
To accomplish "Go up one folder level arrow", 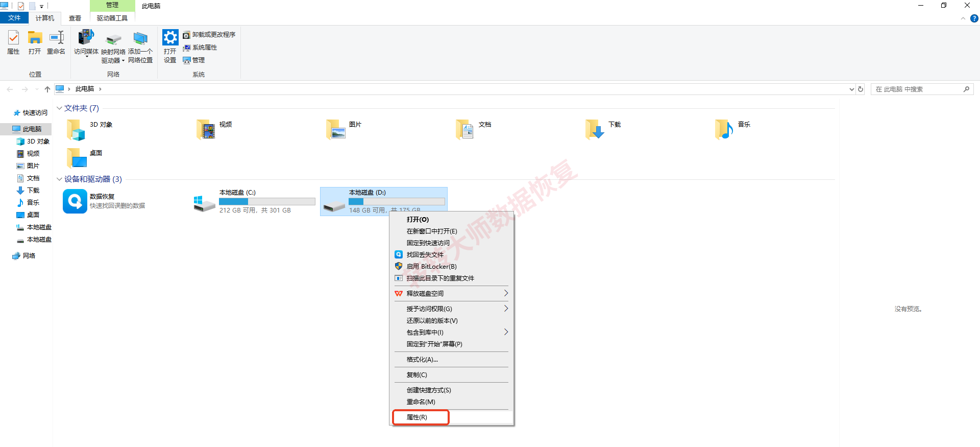I will click(47, 89).
